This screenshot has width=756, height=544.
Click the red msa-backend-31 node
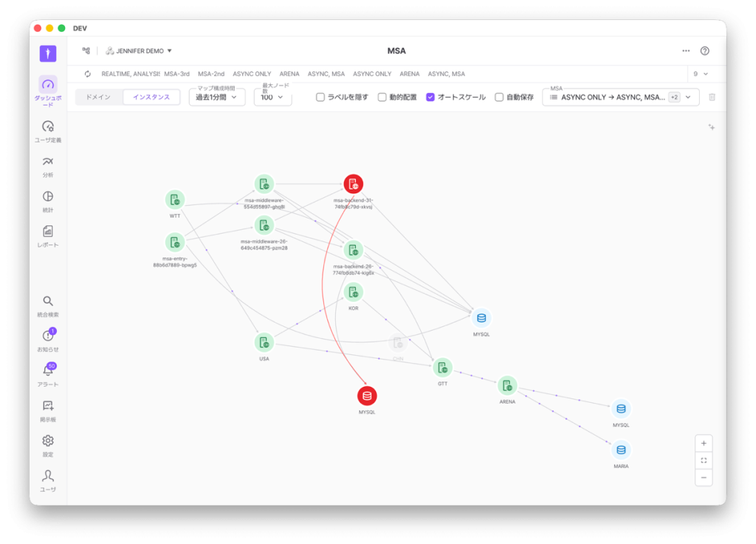pos(354,184)
